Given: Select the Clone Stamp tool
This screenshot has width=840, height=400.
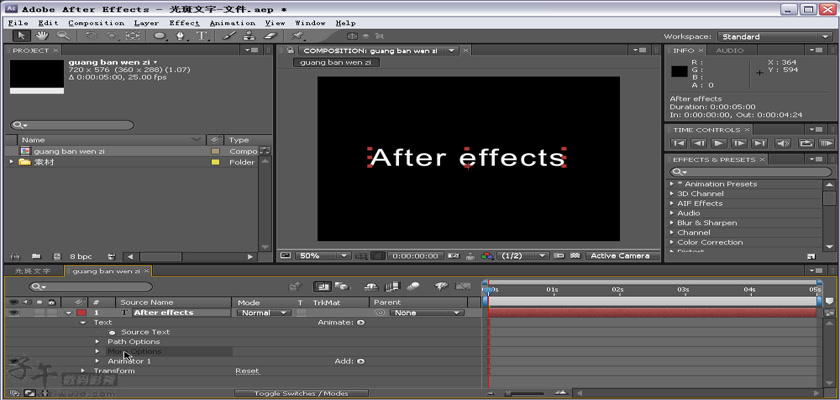Looking at the screenshot, I should point(249,36).
